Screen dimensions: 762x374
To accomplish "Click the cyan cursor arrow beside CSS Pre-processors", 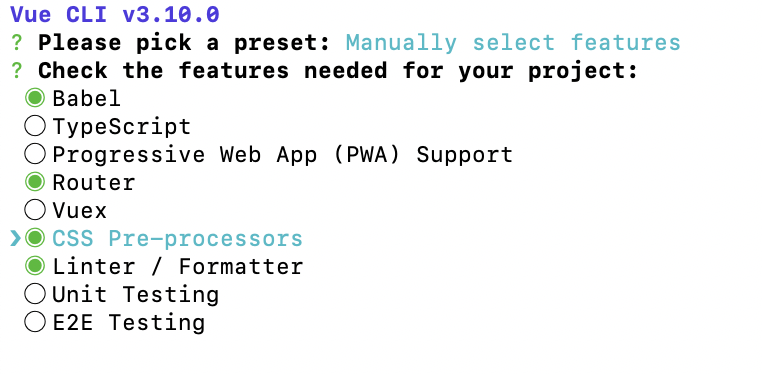I will (16, 238).
